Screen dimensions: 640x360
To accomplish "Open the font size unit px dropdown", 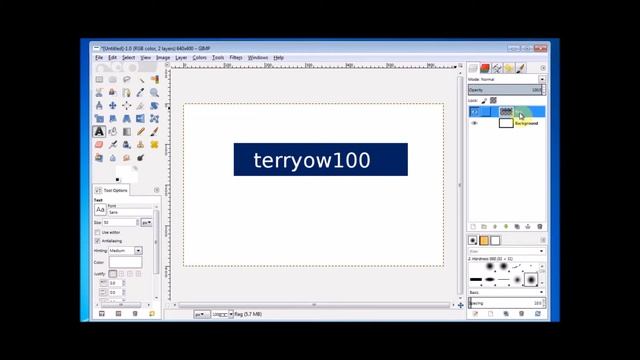I will (x=146, y=222).
